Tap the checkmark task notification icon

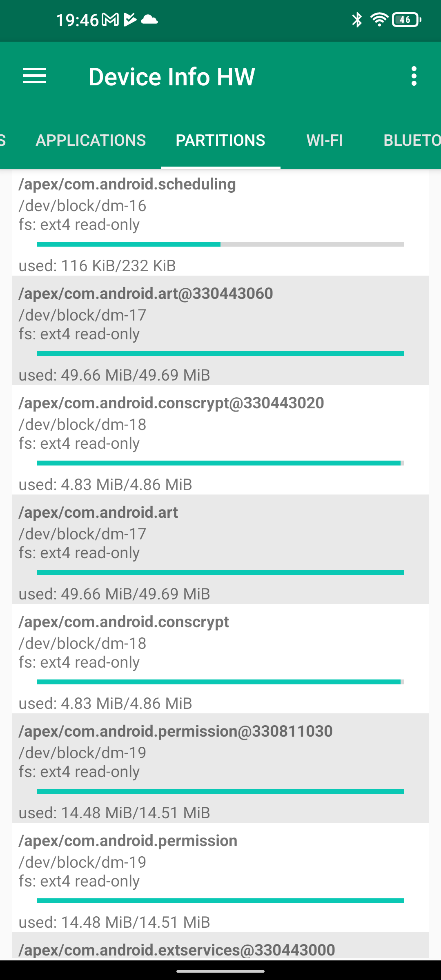[130, 20]
